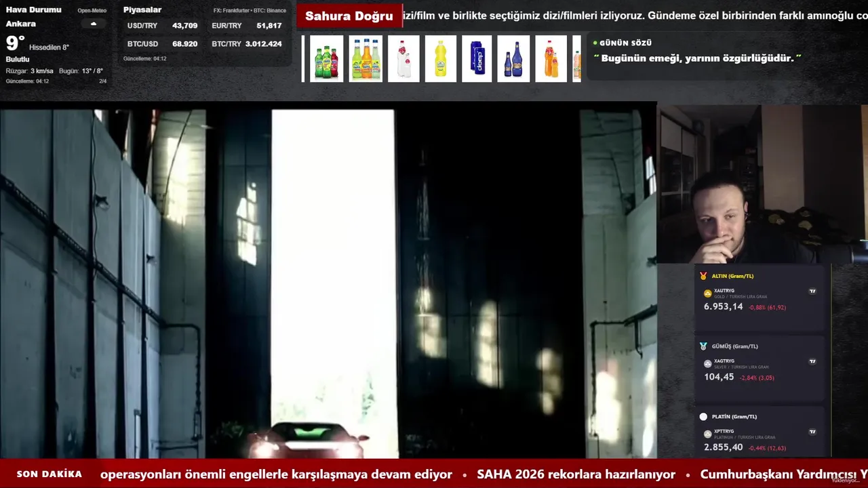
Task: Click the 'XAUTRYG' symbol label
Action: pyautogui.click(x=724, y=291)
